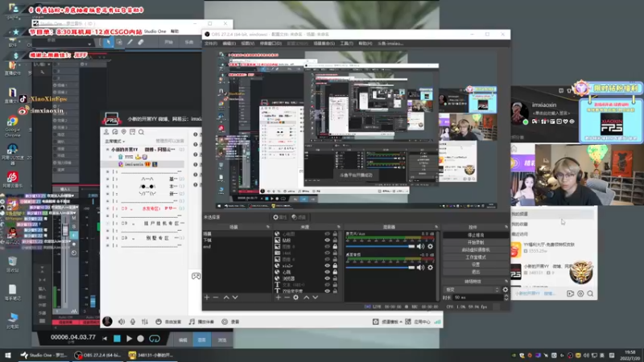Click 工作室模式 button in OBS controls
644x362 pixels.
pyautogui.click(x=476, y=257)
